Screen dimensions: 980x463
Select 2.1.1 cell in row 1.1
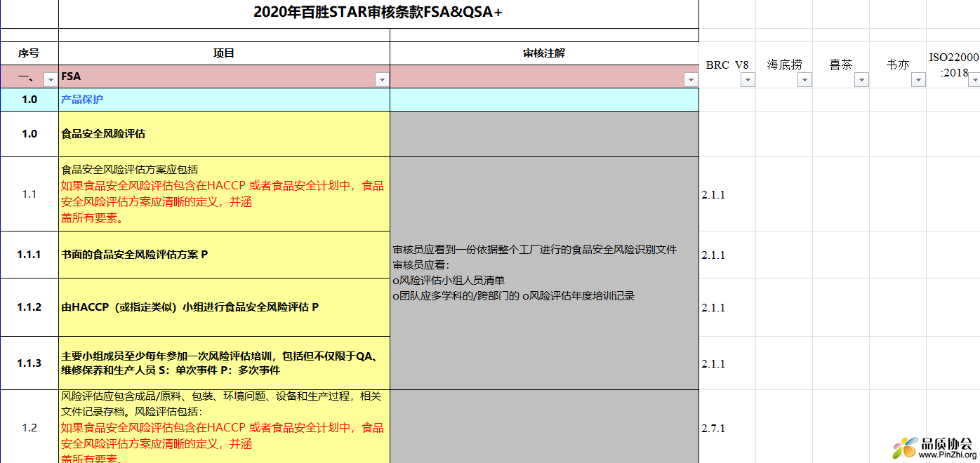(727, 194)
